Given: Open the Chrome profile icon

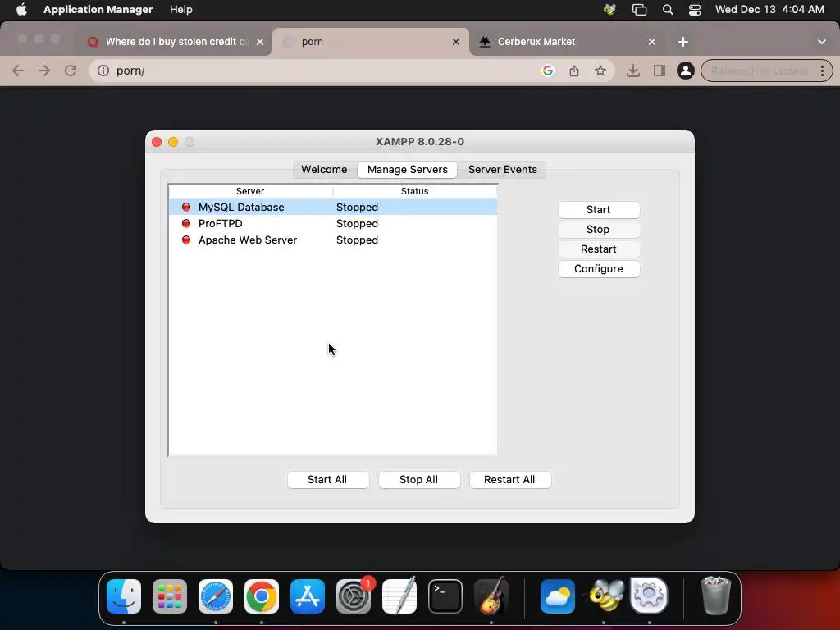Looking at the screenshot, I should tap(685, 71).
